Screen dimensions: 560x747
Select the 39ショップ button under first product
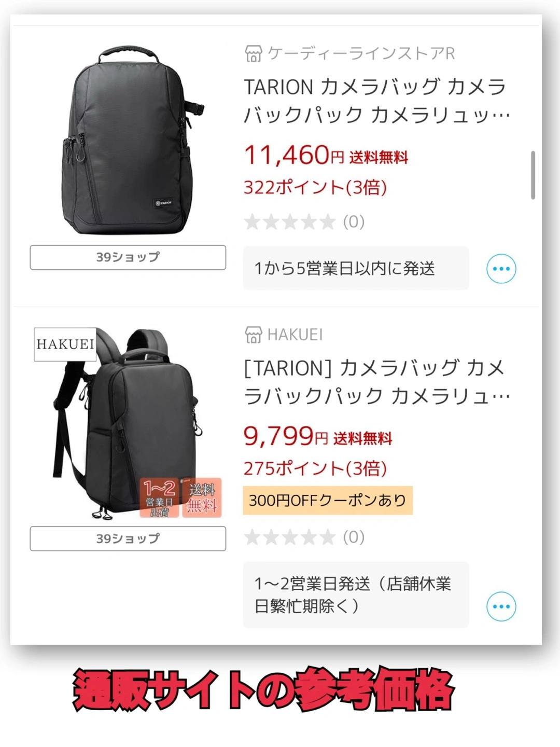coord(128,257)
